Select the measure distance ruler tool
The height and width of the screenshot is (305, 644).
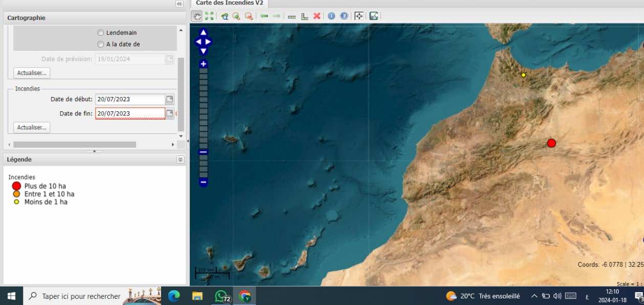[292, 16]
